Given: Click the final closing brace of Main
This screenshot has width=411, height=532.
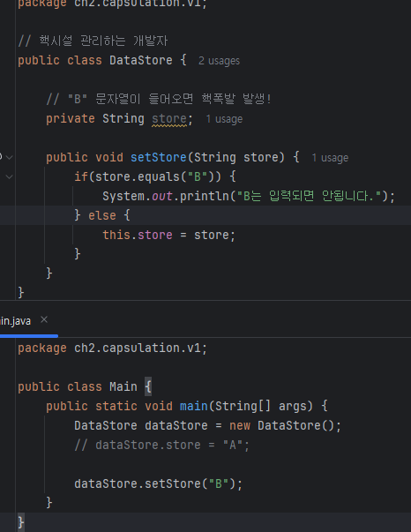Looking at the screenshot, I should tap(21, 522).
